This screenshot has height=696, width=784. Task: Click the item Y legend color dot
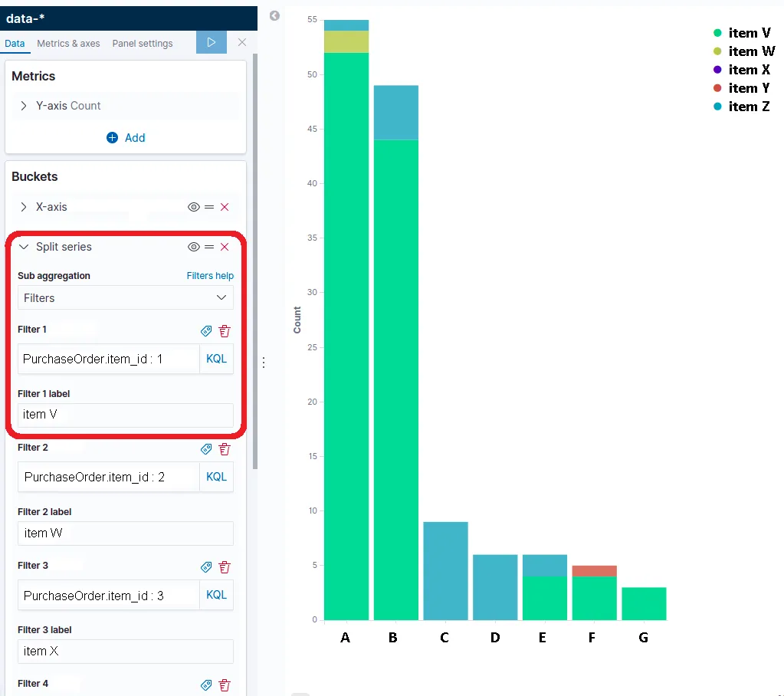[717, 88]
